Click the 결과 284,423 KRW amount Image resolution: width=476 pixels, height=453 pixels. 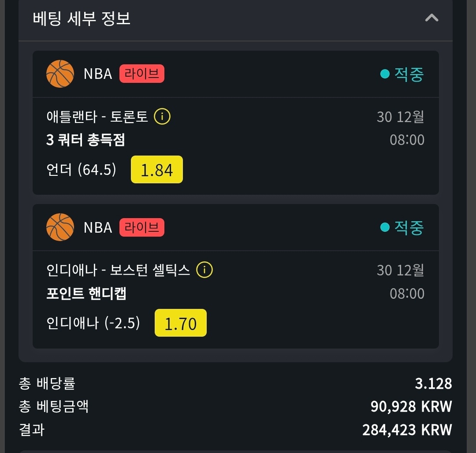[407, 429]
